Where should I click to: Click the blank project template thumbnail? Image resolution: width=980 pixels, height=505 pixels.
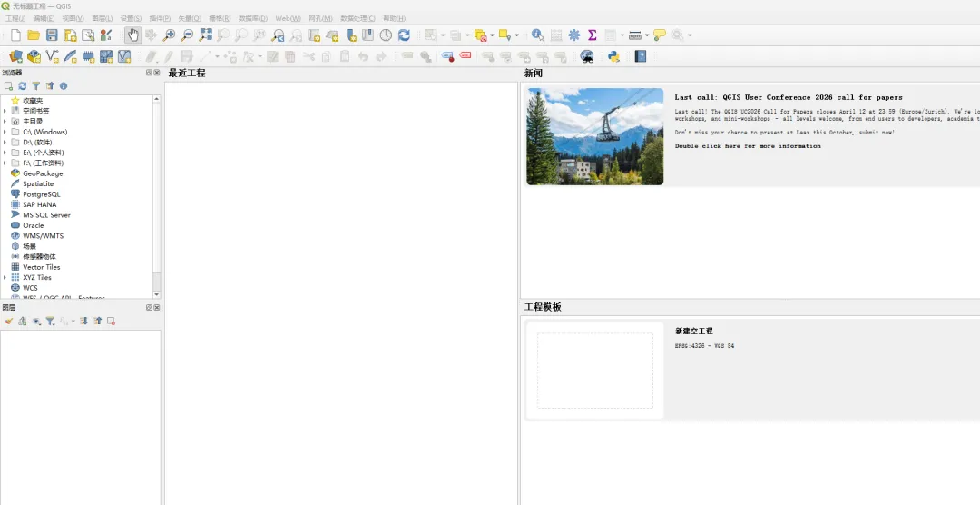tap(595, 371)
